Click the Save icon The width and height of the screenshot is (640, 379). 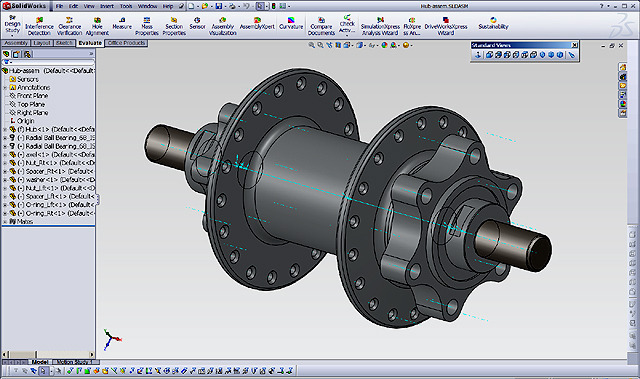coord(219,6)
